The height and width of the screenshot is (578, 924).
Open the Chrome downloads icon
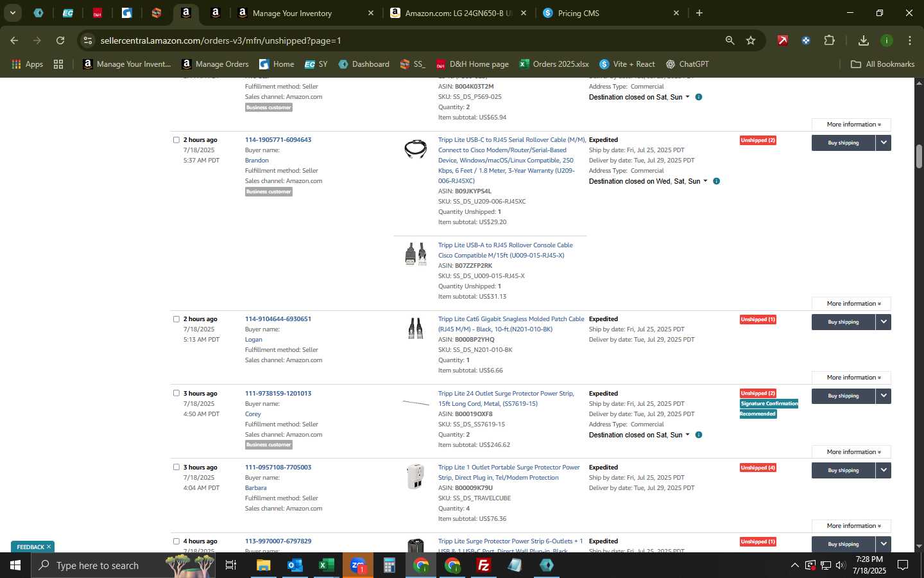pos(864,40)
